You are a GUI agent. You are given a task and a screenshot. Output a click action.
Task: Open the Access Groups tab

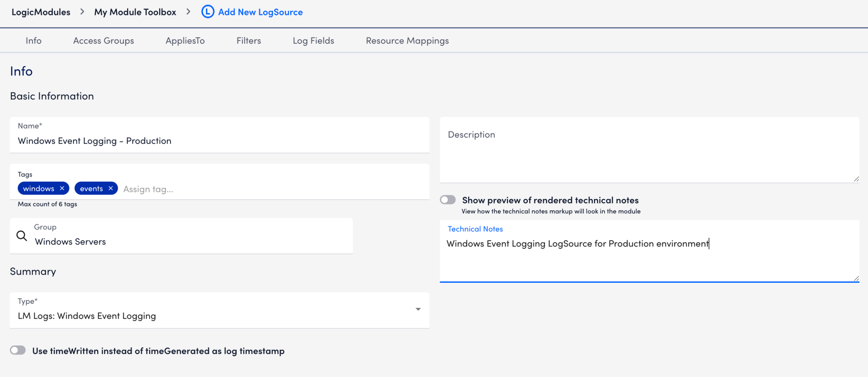[x=103, y=41]
